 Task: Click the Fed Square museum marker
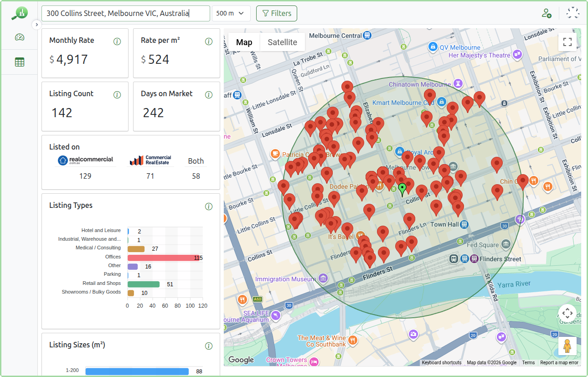coord(506,245)
